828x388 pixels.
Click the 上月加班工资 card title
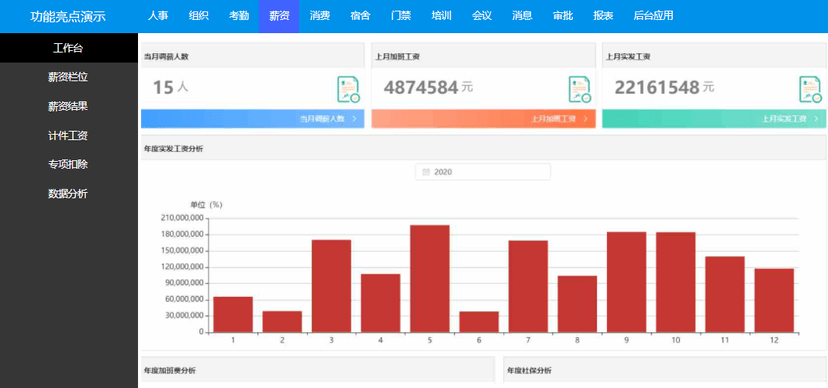pyautogui.click(x=397, y=56)
